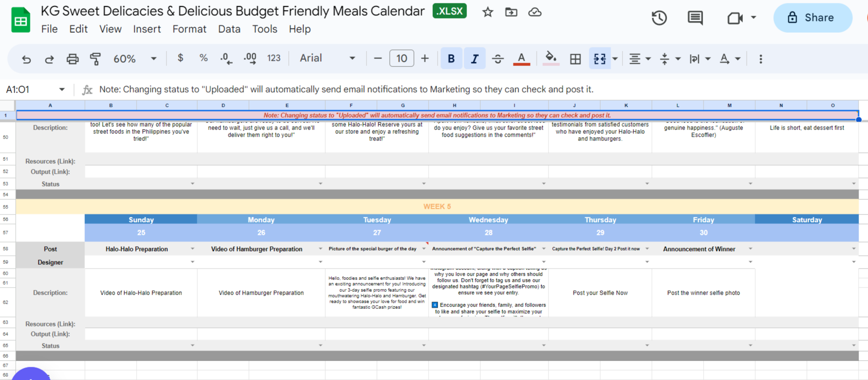Open more number formats (123)
The height and width of the screenshot is (380, 868).
[274, 58]
